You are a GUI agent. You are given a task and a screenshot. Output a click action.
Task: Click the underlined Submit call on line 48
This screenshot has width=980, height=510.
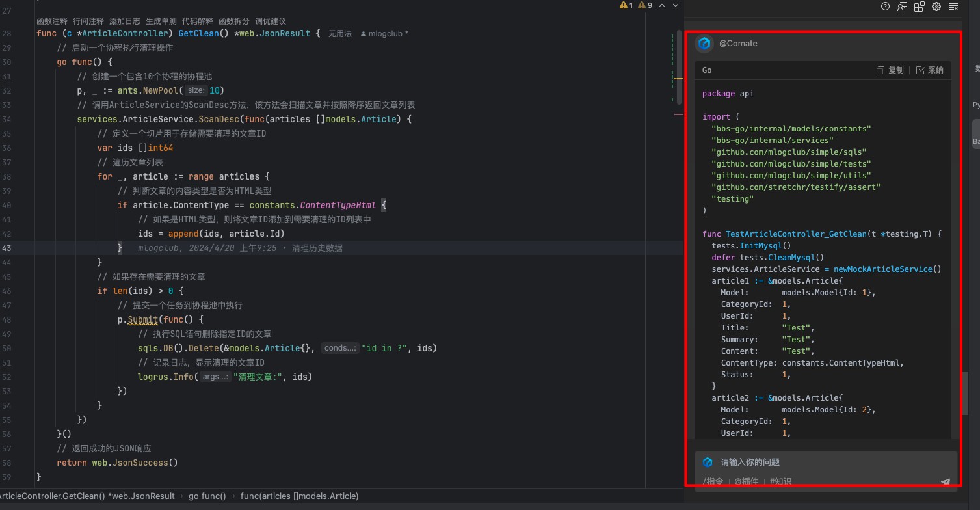tap(142, 319)
